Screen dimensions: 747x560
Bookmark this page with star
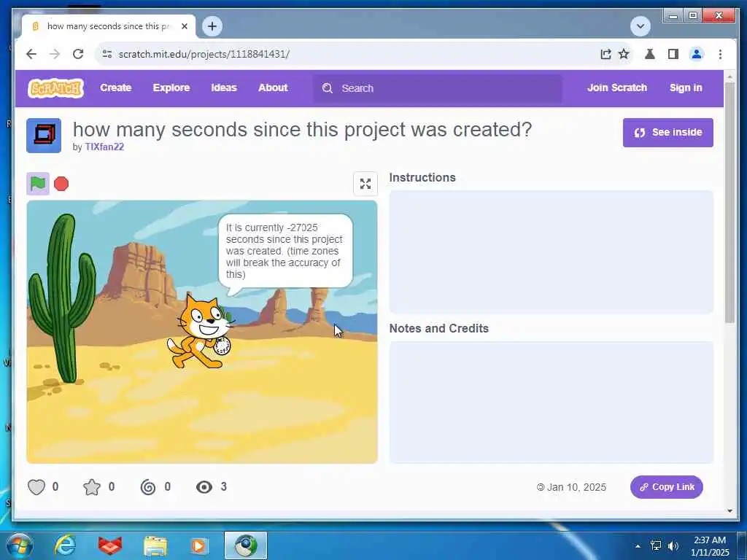[x=624, y=54]
